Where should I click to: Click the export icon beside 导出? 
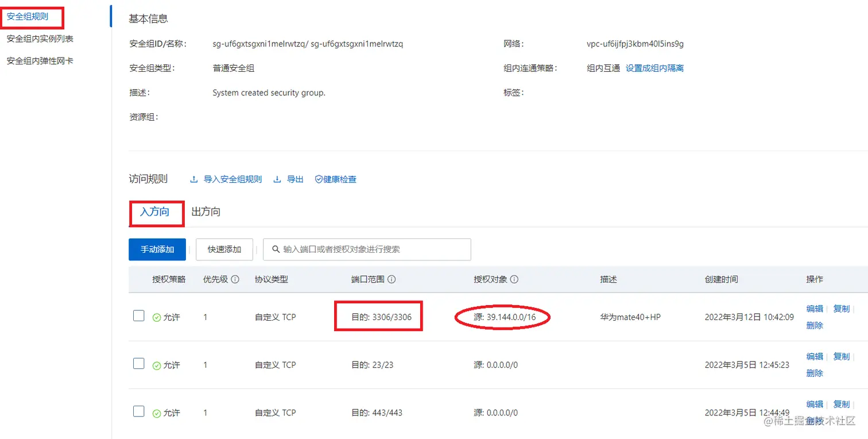[x=277, y=179]
